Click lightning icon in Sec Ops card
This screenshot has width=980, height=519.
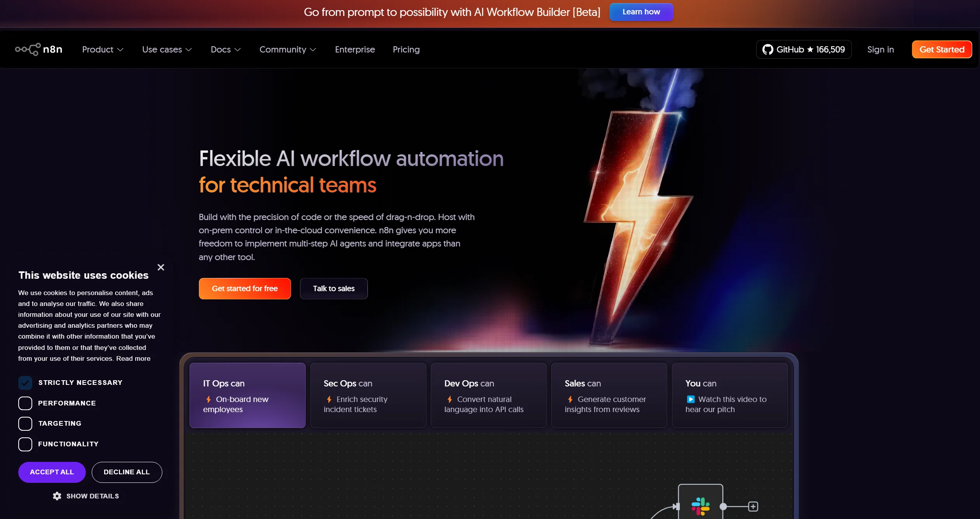click(329, 399)
